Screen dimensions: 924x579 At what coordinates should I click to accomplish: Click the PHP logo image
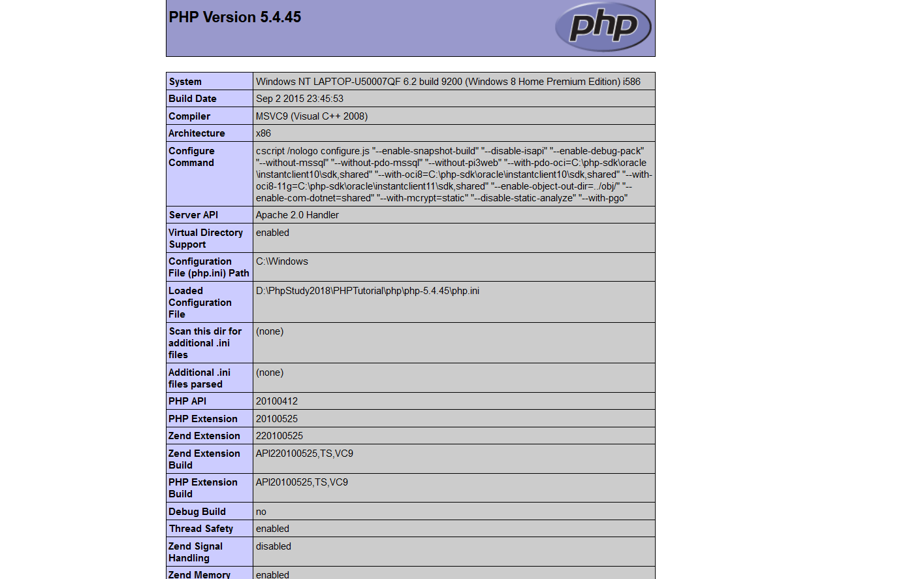603,27
